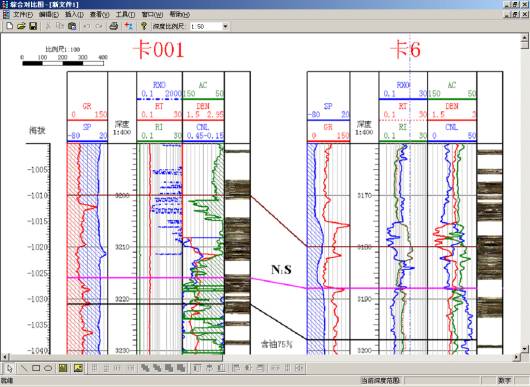
Task: Click the depth scale 1:50 field
Action: (206, 26)
